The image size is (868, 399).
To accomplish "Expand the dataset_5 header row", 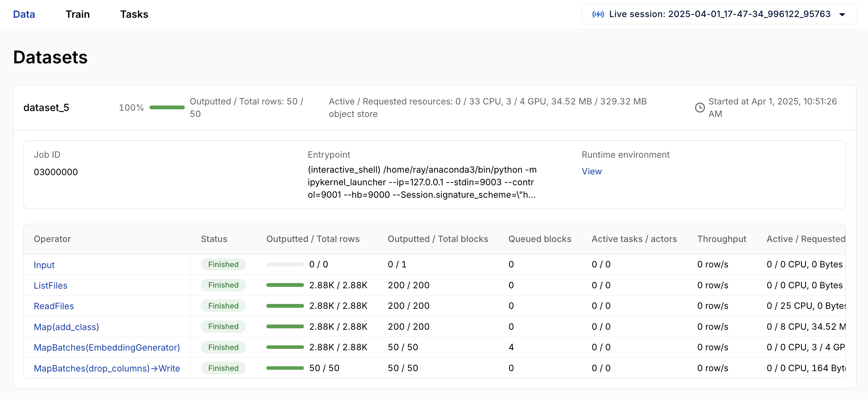I will coord(46,108).
